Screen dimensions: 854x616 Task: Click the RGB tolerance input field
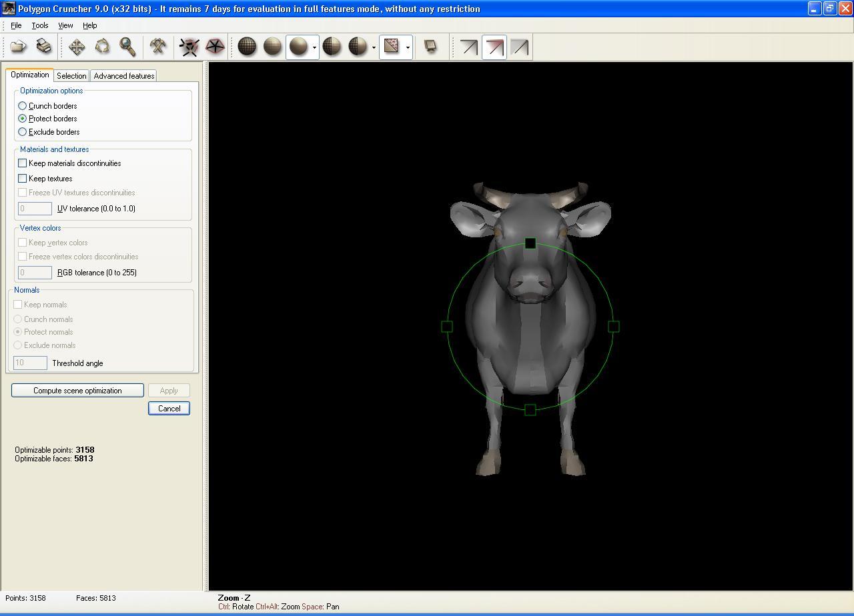tap(35, 273)
